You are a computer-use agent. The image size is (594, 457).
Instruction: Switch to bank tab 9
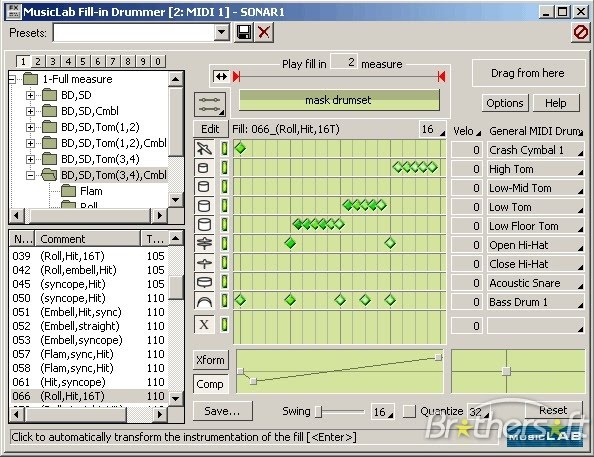pyautogui.click(x=143, y=61)
